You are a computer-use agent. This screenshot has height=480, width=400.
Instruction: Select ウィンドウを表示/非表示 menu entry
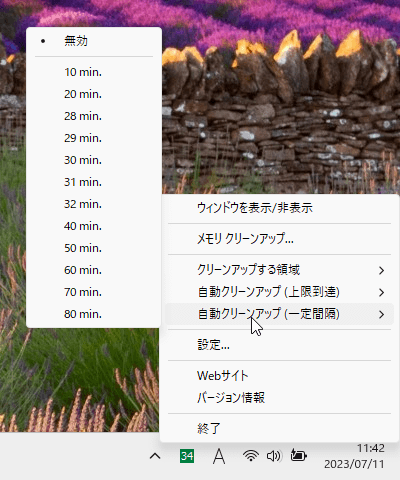(x=279, y=208)
